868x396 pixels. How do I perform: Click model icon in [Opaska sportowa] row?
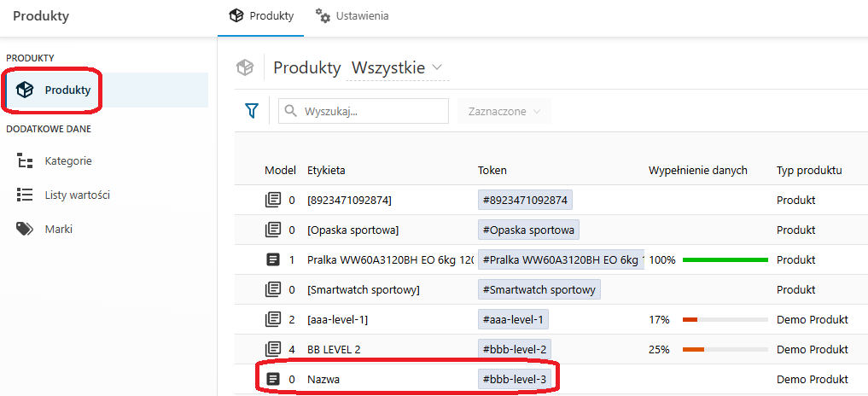[x=273, y=230]
